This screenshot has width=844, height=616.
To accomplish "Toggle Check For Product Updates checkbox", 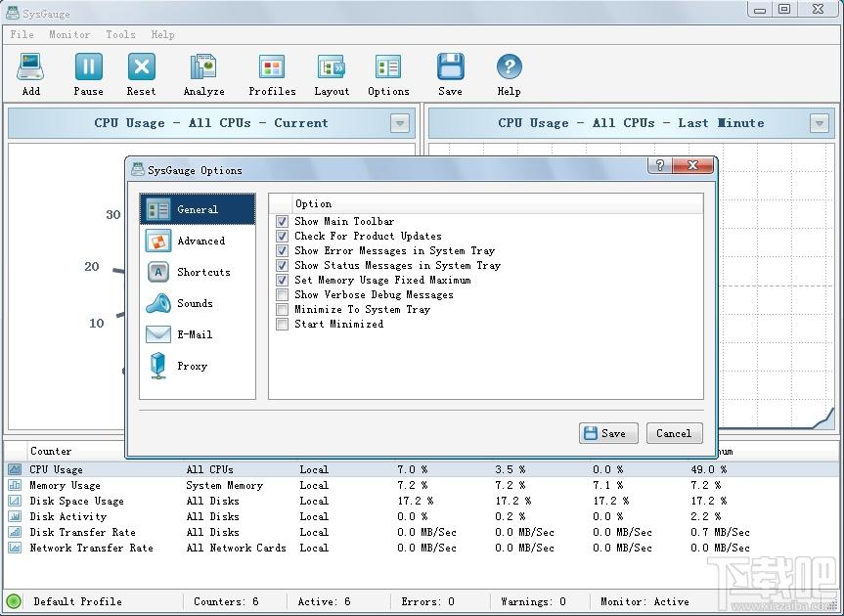I will pyautogui.click(x=282, y=236).
